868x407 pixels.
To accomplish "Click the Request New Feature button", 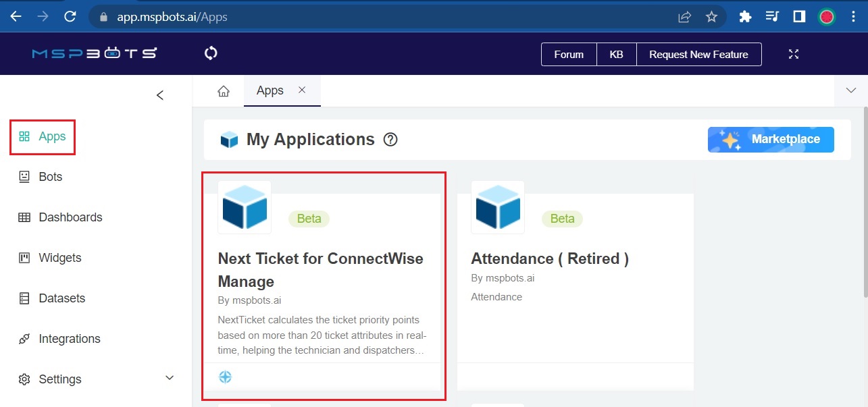I will tap(698, 54).
